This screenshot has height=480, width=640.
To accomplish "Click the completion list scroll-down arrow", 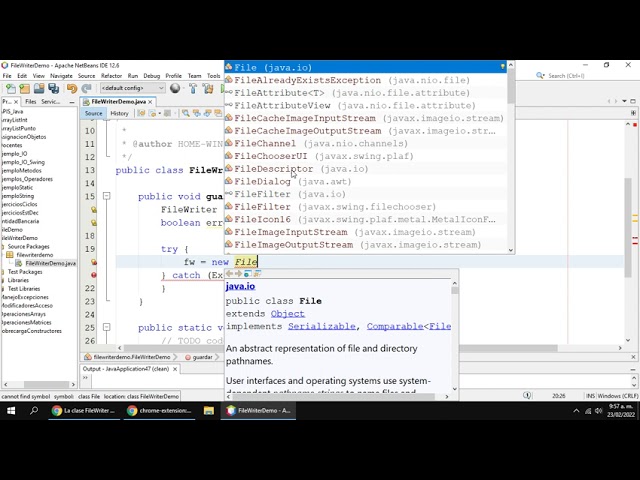I will click(511, 250).
